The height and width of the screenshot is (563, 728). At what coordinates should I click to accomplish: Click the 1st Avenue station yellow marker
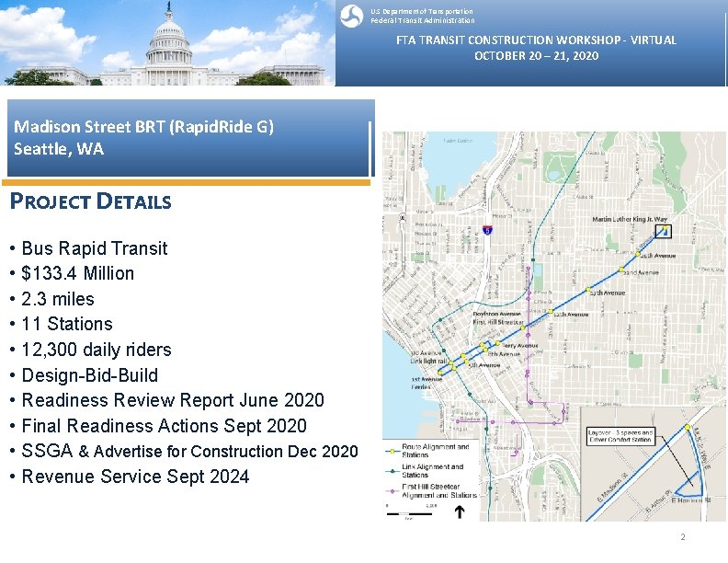[x=439, y=373]
